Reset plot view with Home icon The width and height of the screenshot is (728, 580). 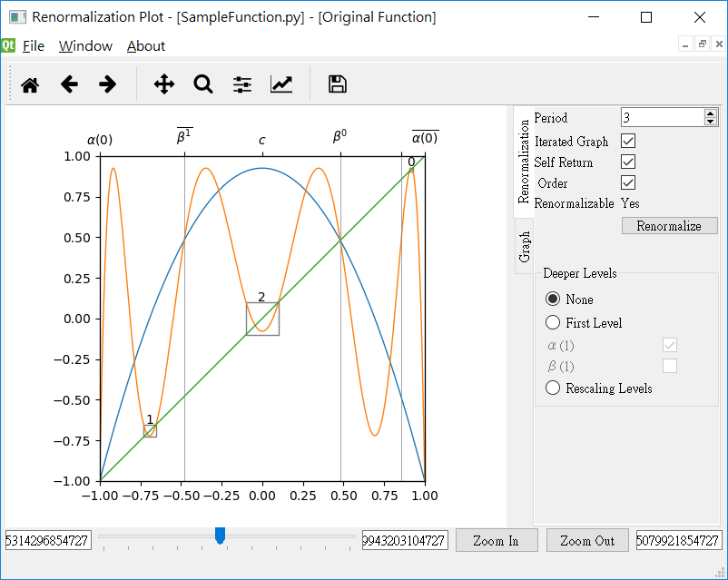click(x=30, y=84)
